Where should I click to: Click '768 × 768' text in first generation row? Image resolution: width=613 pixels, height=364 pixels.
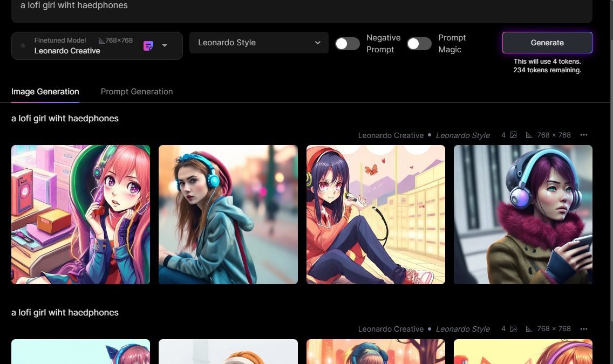coord(554,135)
